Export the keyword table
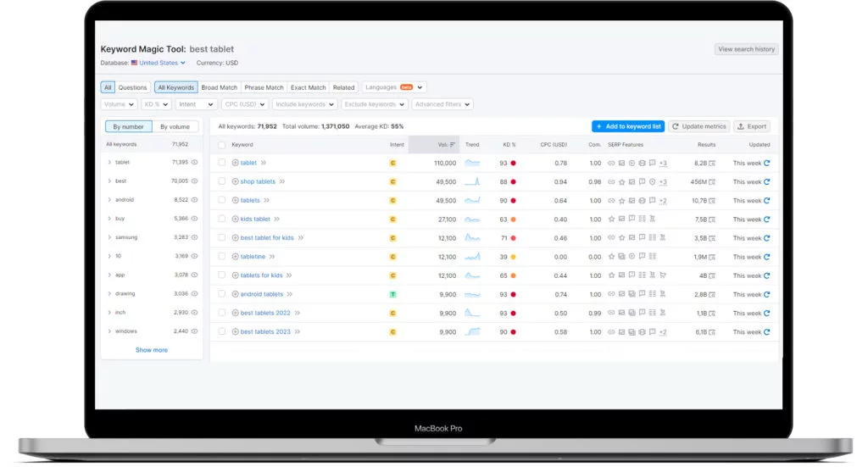The image size is (868, 467). (x=752, y=127)
